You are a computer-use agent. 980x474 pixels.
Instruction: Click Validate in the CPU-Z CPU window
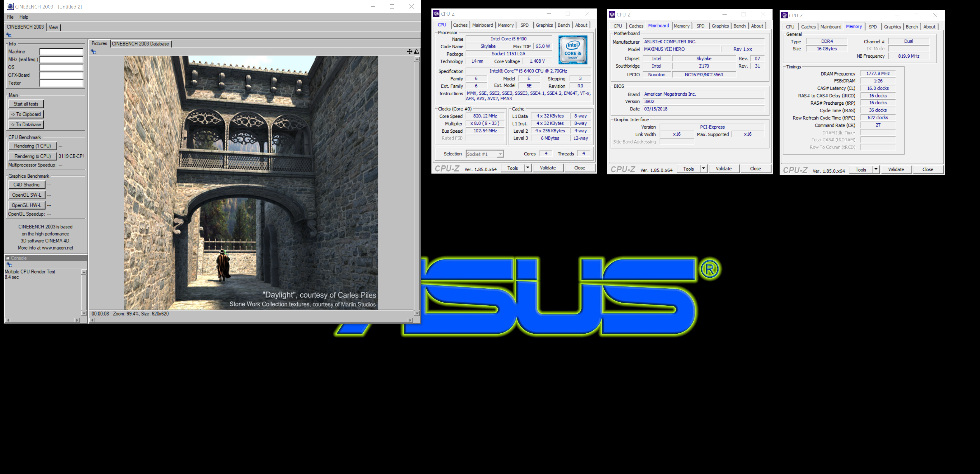pos(548,168)
